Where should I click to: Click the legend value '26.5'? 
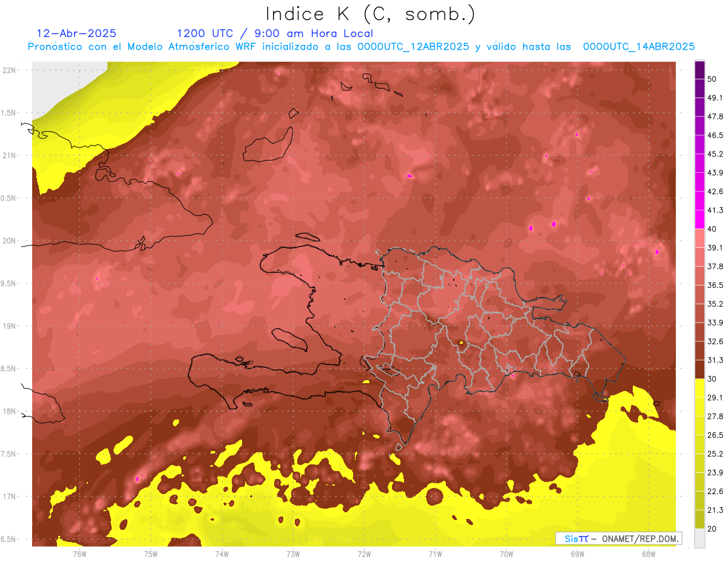coord(715,435)
